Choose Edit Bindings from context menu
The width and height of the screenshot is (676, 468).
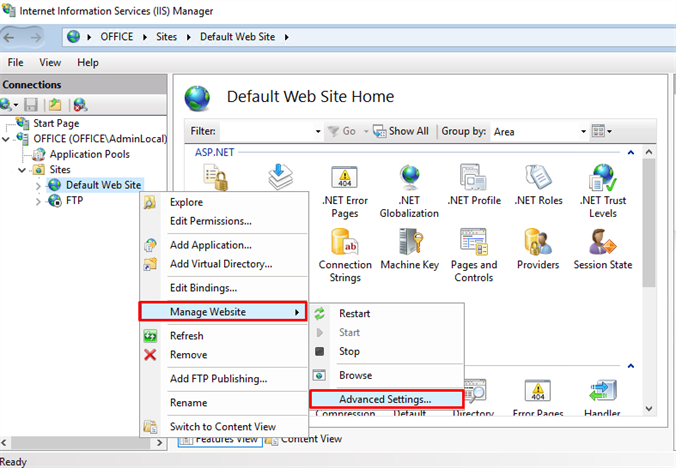[224, 288]
